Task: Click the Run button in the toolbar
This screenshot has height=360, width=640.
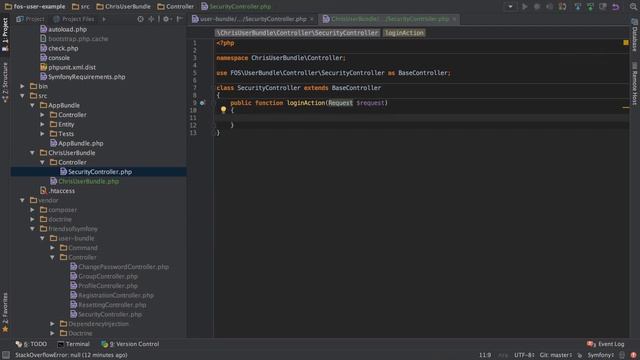Action: tap(525, 7)
